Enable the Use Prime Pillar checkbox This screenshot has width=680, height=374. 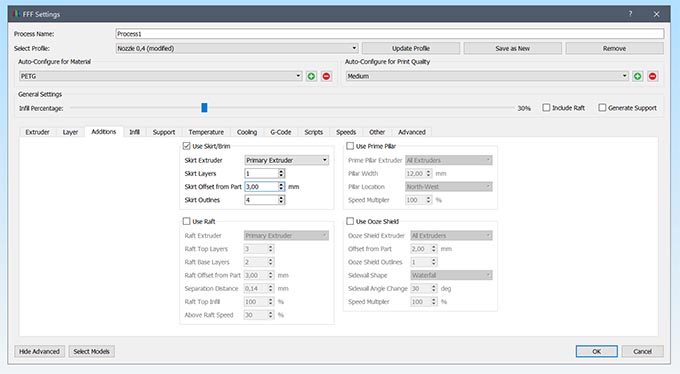click(350, 146)
